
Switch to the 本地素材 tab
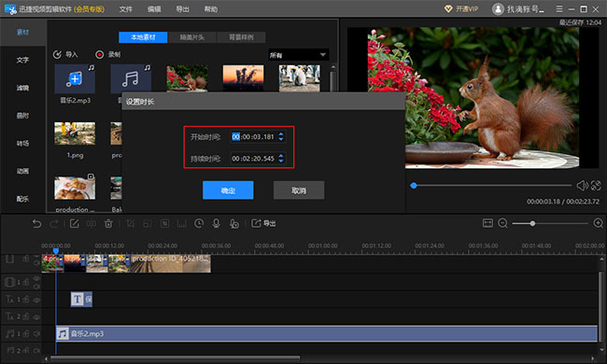coord(143,37)
